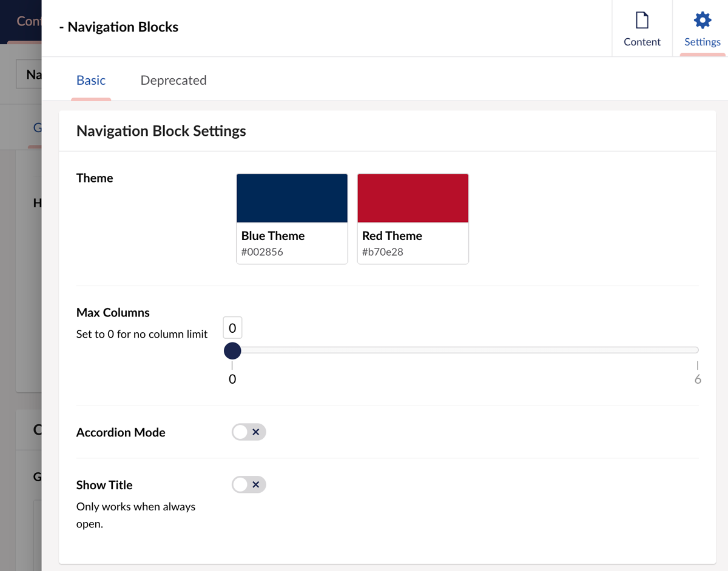The width and height of the screenshot is (728, 571).
Task: Click the #002856 hex code text
Action: (x=262, y=252)
